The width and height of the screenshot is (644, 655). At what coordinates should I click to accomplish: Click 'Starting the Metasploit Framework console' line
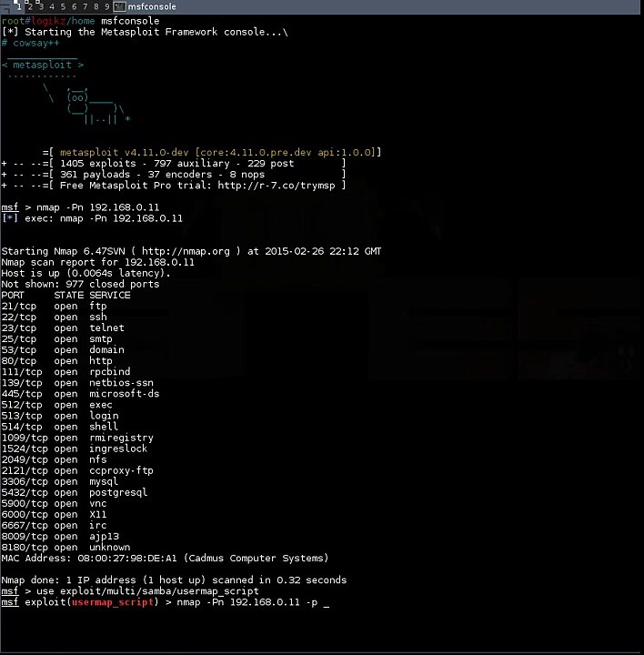(x=145, y=32)
